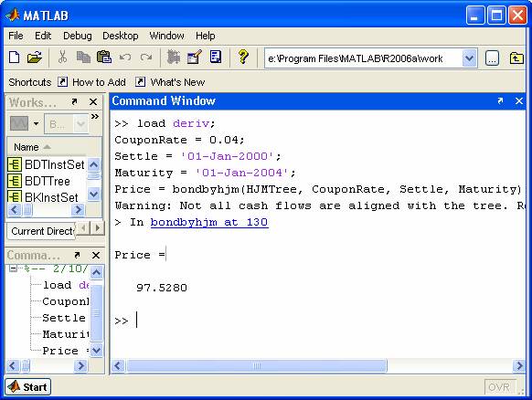Click the Open file folder icon
The width and height of the screenshot is (532, 400).
(x=34, y=58)
